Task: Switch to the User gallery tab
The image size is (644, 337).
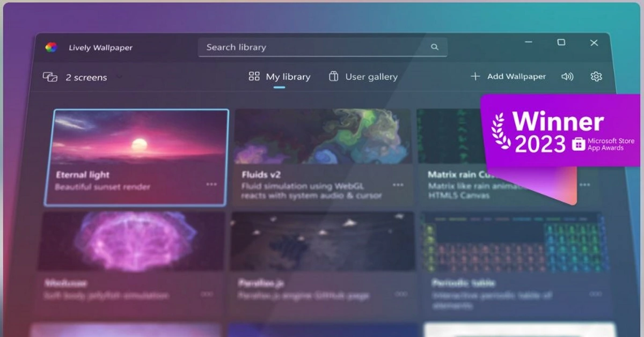Action: point(371,77)
